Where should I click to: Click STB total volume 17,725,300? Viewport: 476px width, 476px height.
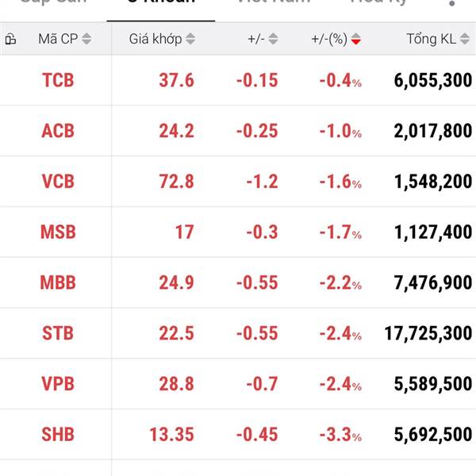click(x=428, y=333)
